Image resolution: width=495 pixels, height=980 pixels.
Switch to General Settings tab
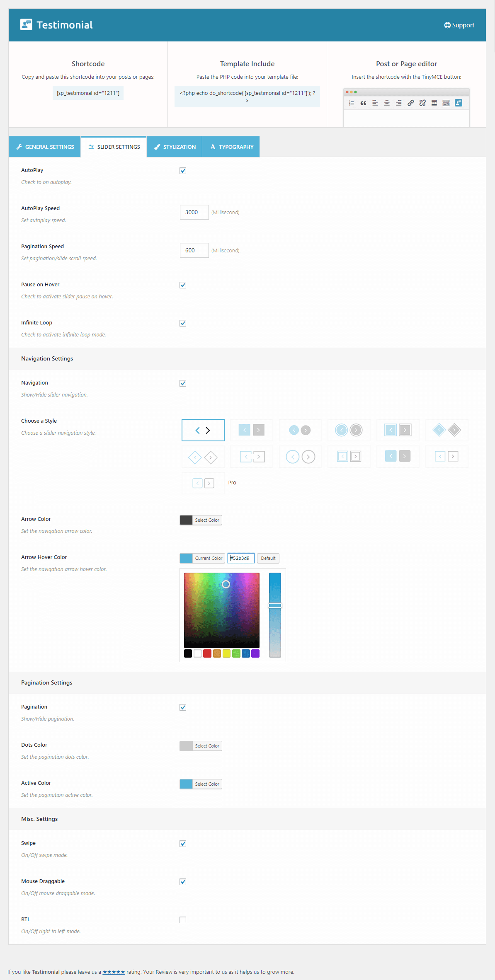pyautogui.click(x=45, y=147)
